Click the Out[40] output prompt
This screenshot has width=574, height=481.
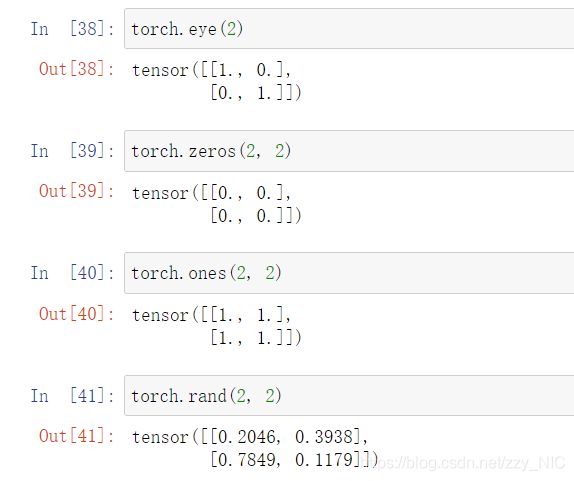point(77,314)
